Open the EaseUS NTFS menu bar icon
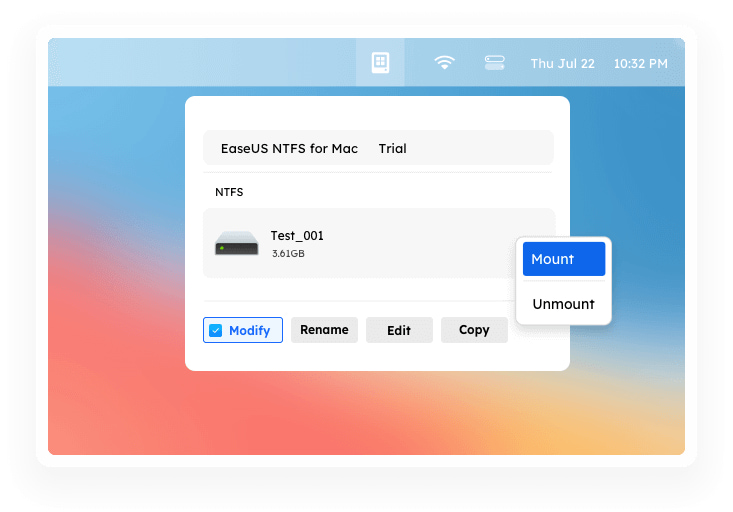The width and height of the screenshot is (733, 512). (x=380, y=62)
